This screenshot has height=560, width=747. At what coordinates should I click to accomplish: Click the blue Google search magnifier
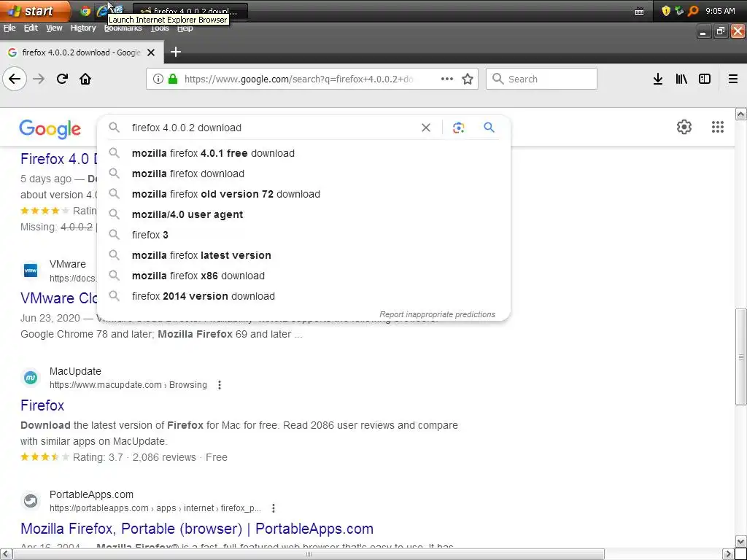[489, 128]
